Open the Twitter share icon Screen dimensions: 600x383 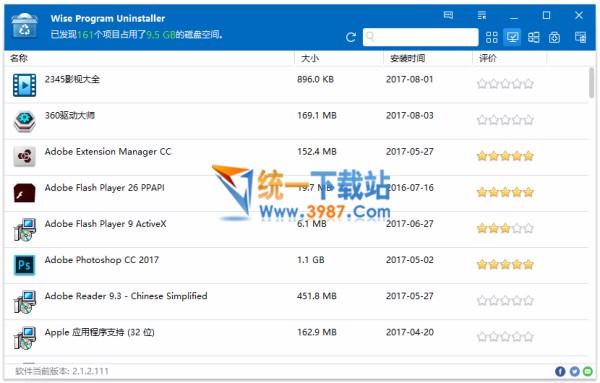574,371
